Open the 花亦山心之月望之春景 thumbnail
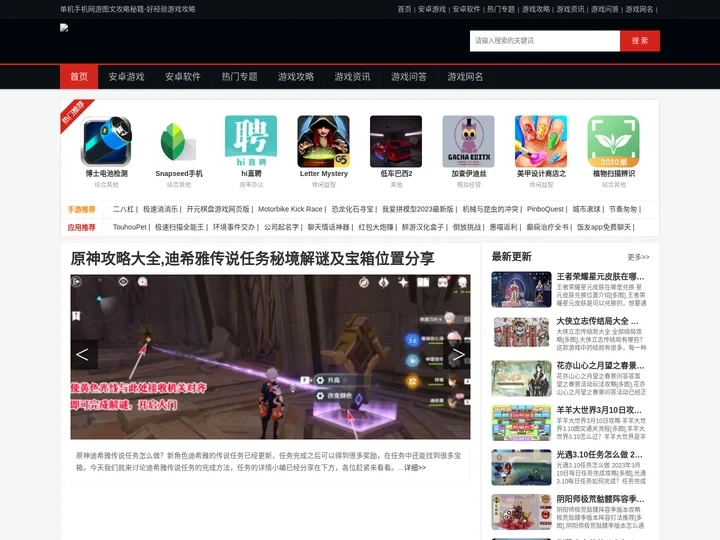 521,378
